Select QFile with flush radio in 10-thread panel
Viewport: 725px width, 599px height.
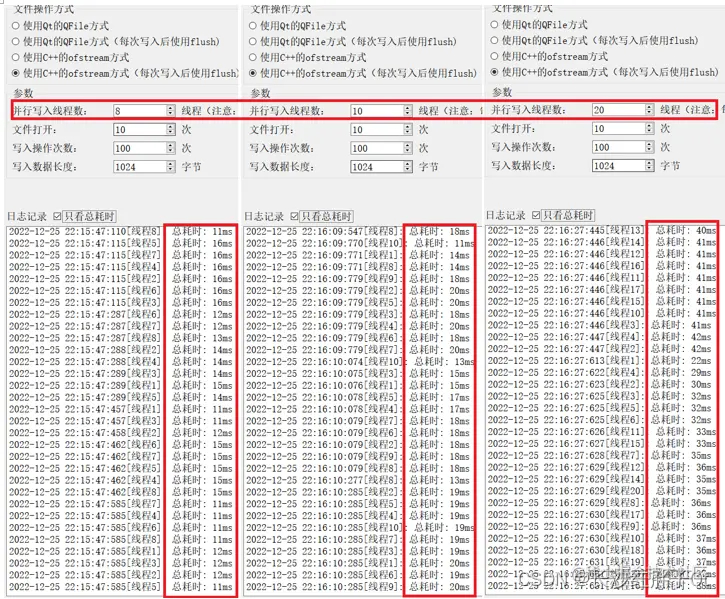point(252,42)
